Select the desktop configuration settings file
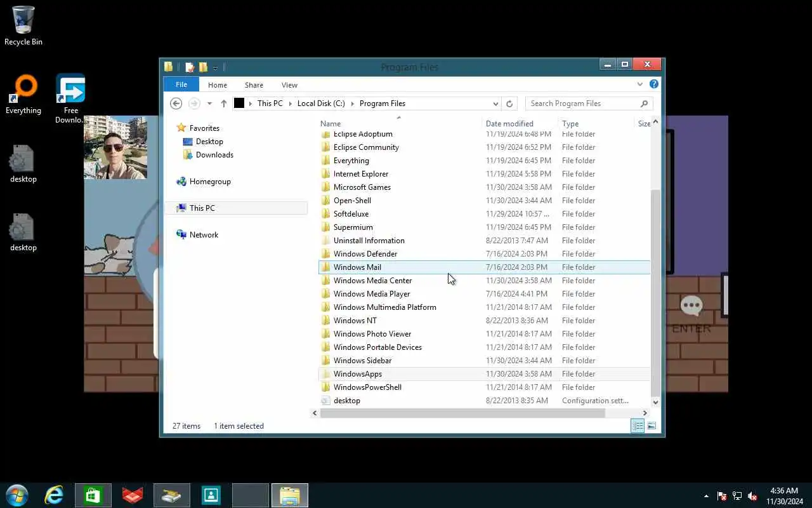The height and width of the screenshot is (508, 812). (x=346, y=401)
